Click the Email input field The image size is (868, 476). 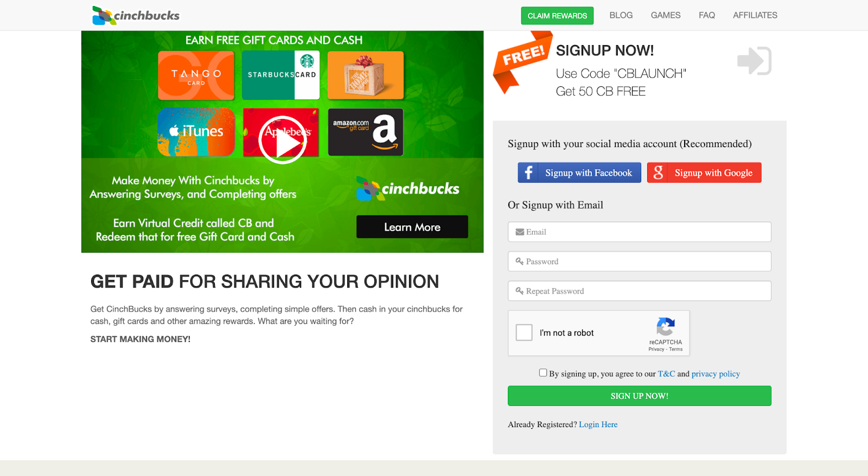coord(640,232)
